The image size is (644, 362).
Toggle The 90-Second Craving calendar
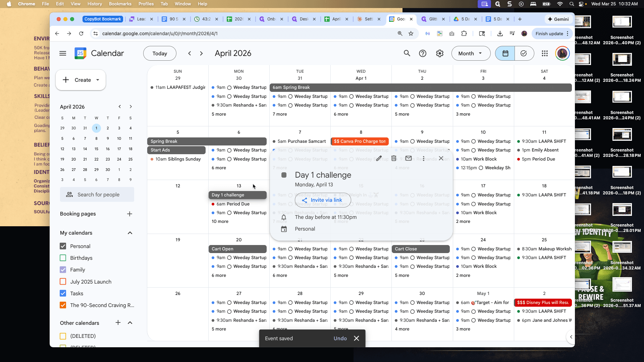(x=63, y=305)
